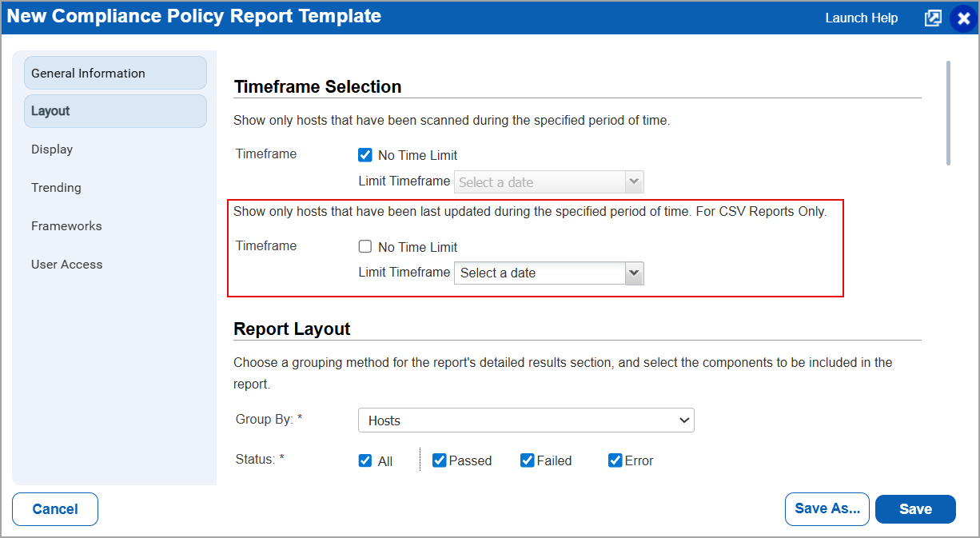Switch to the General Information section
980x538 pixels.
[x=88, y=72]
